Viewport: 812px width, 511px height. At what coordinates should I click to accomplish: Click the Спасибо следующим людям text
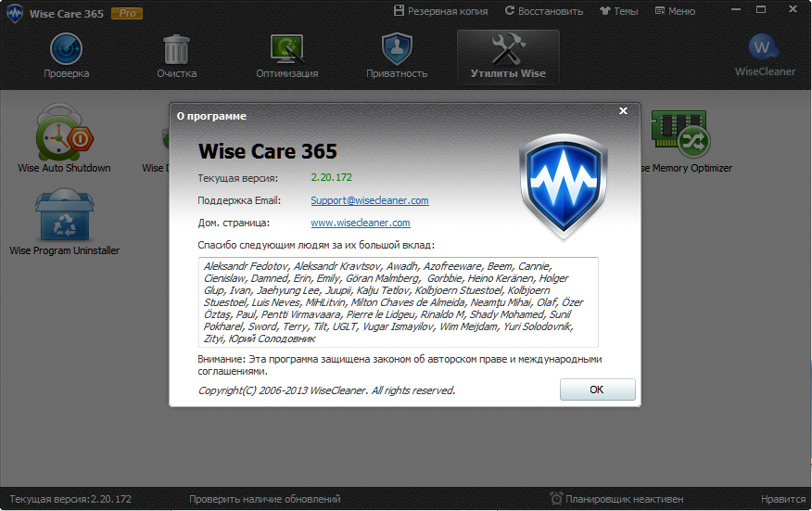coord(316,245)
